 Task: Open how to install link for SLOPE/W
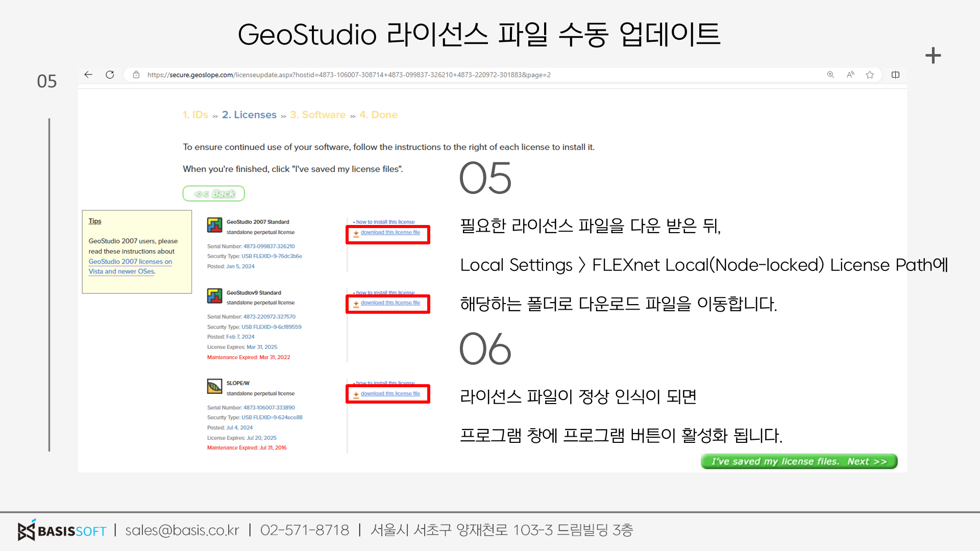pos(385,383)
